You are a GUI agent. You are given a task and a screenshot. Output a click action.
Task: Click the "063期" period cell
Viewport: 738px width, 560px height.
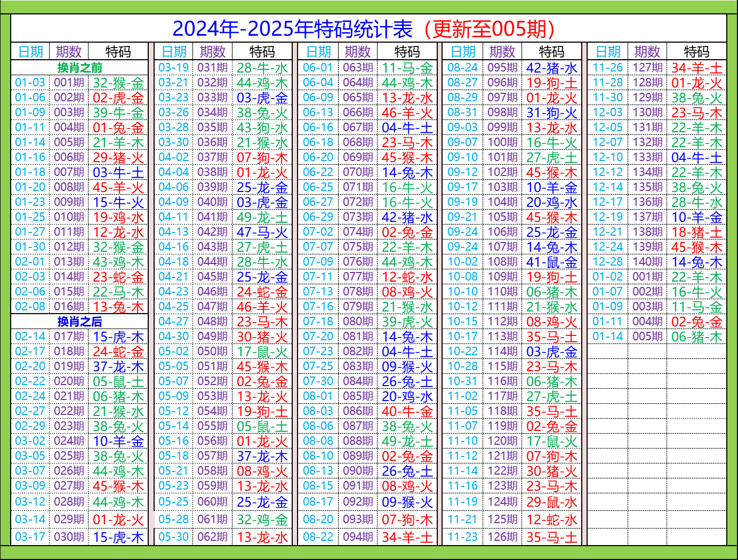point(358,68)
